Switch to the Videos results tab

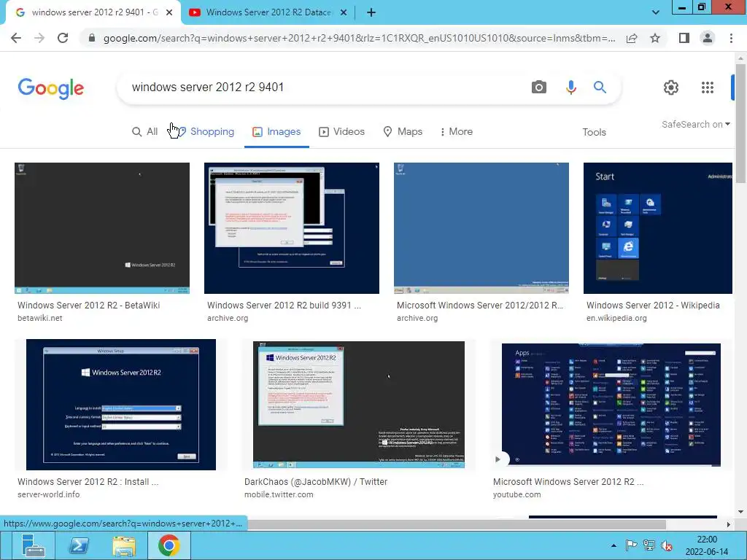[x=341, y=131]
